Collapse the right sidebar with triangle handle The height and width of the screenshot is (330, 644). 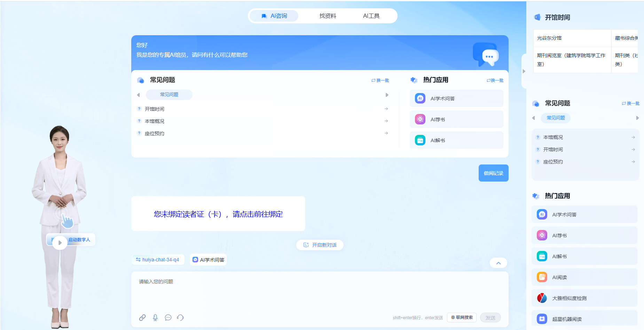click(x=524, y=71)
